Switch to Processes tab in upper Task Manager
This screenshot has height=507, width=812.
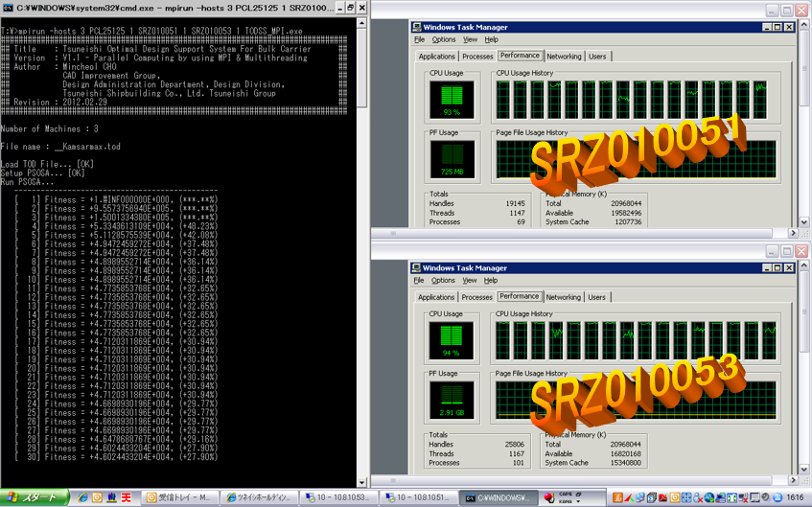pos(477,57)
